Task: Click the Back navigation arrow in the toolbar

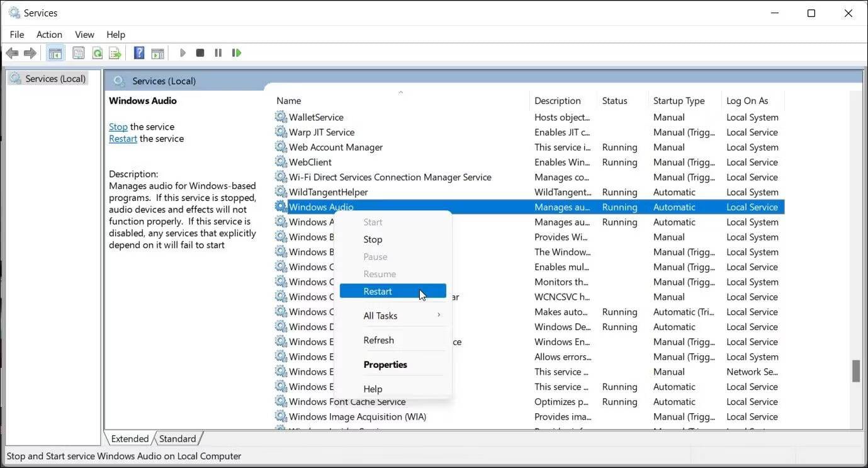Action: (x=12, y=53)
